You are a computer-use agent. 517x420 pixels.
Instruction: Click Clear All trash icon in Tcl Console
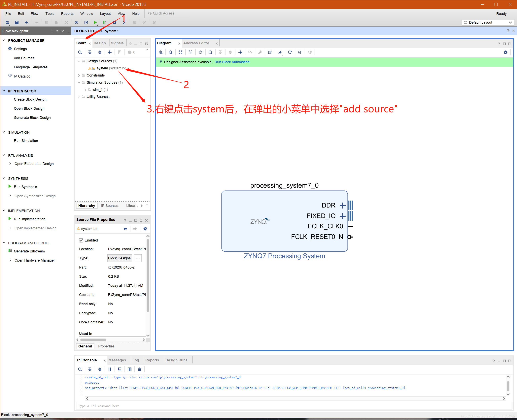(x=139, y=369)
